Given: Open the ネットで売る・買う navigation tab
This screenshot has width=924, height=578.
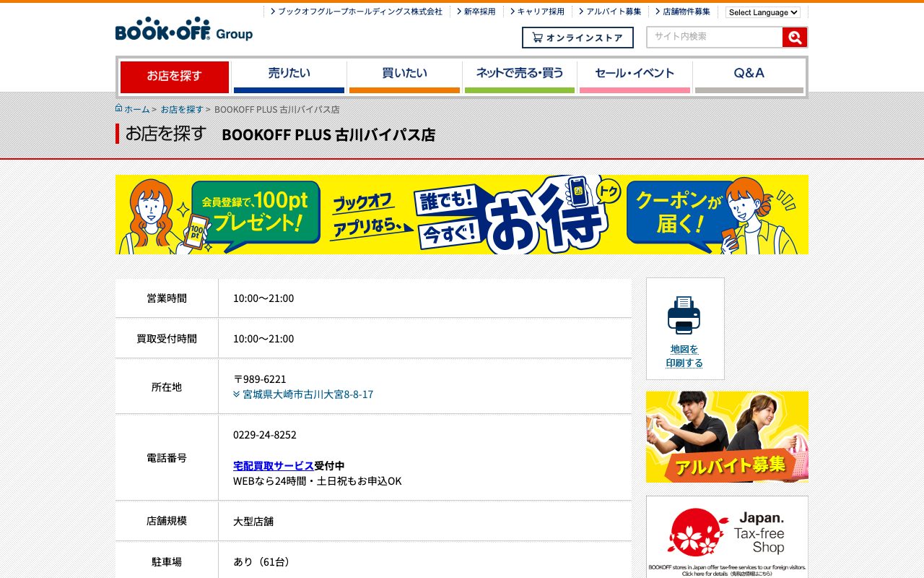Looking at the screenshot, I should point(520,77).
